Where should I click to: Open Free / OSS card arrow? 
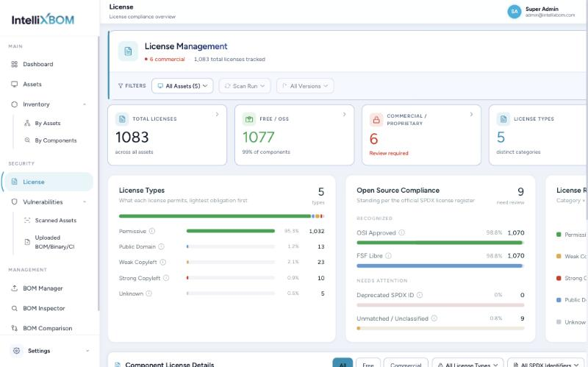pos(344,114)
